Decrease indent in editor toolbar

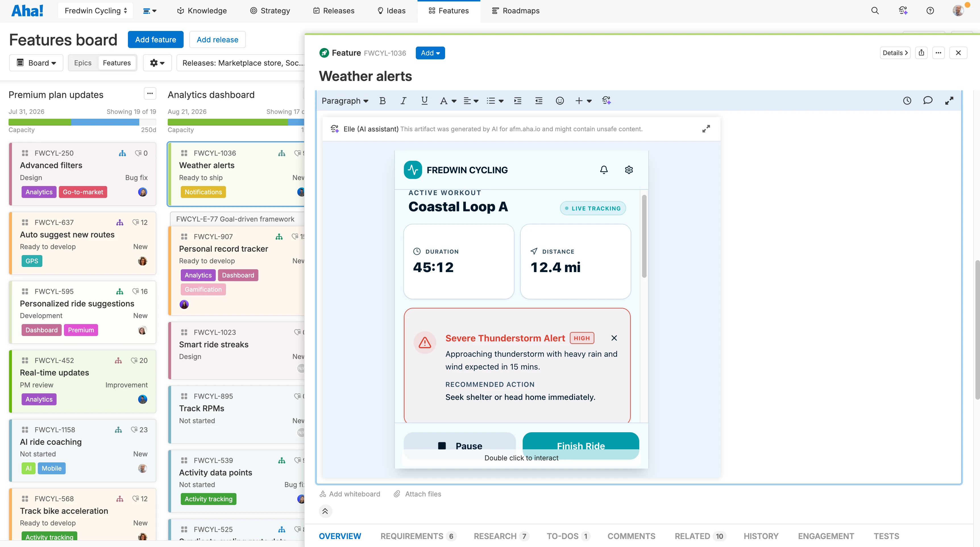click(539, 101)
